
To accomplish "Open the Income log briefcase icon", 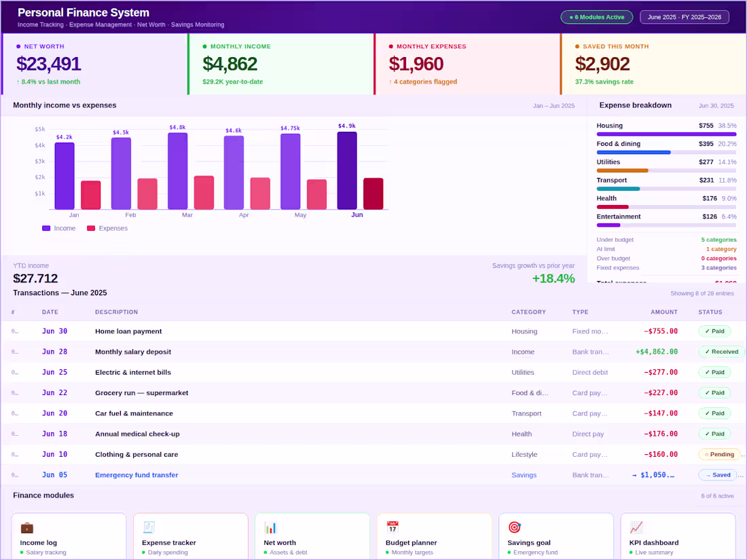I will [x=26, y=527].
